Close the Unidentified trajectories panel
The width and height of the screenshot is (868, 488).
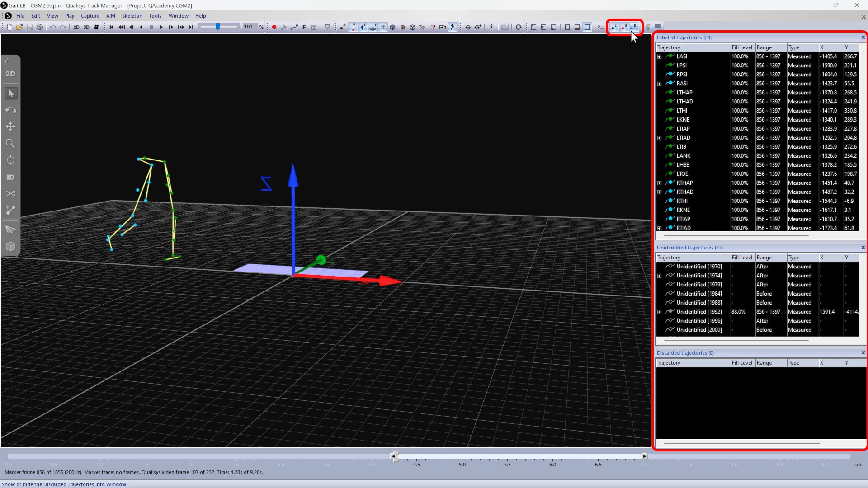tap(863, 248)
